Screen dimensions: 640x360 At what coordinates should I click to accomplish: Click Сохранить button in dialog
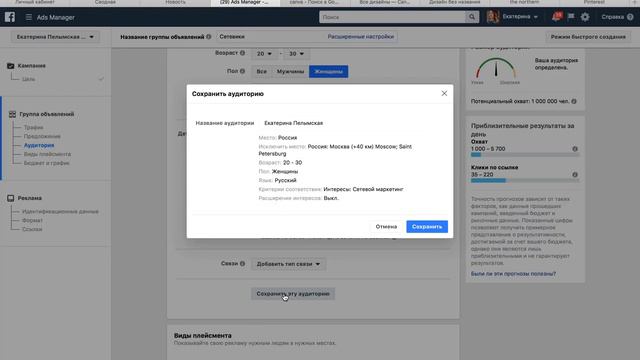[x=427, y=227]
